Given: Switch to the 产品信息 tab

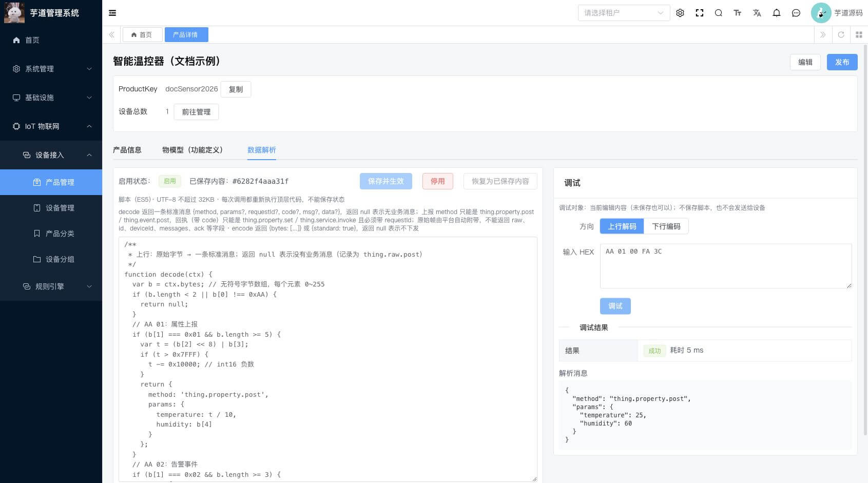Looking at the screenshot, I should click(127, 150).
